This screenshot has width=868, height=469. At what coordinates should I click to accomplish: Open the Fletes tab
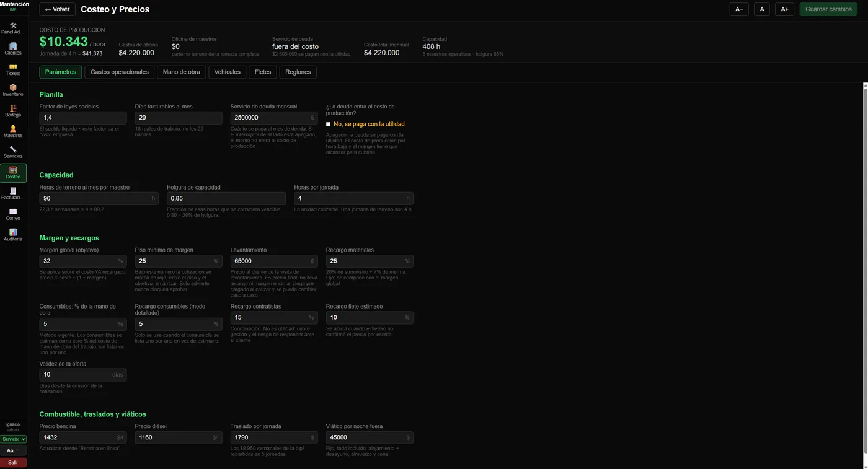pos(263,72)
